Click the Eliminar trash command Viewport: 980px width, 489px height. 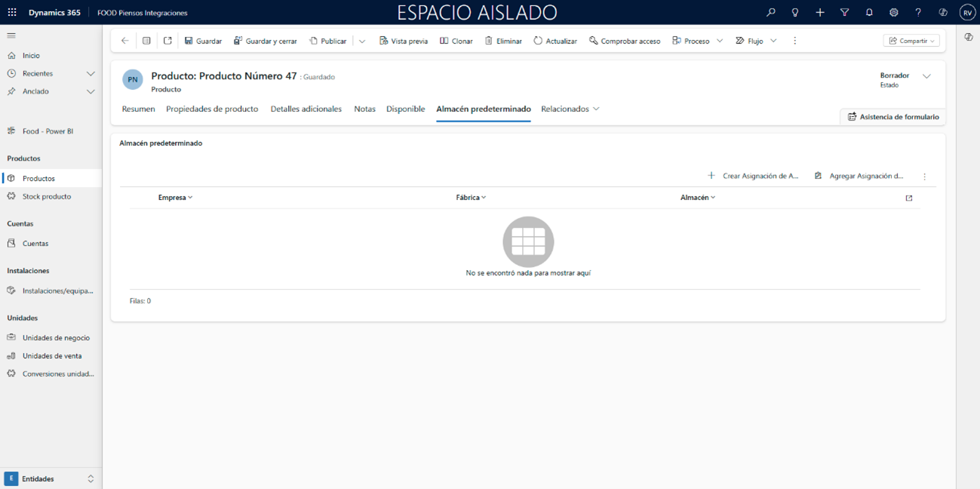click(503, 41)
